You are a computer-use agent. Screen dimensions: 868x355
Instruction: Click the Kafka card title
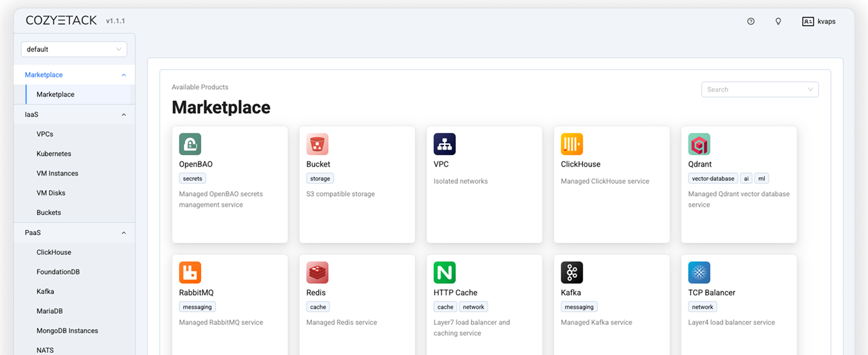[571, 292]
